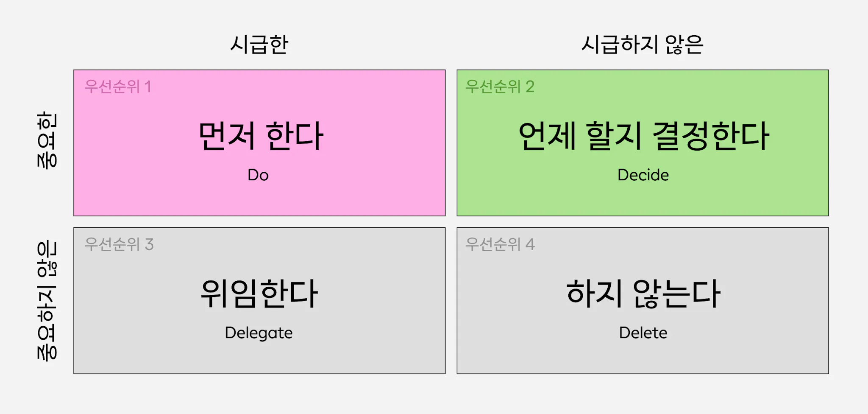Click the 우선순위 2 label
The height and width of the screenshot is (414, 868).
pyautogui.click(x=500, y=87)
